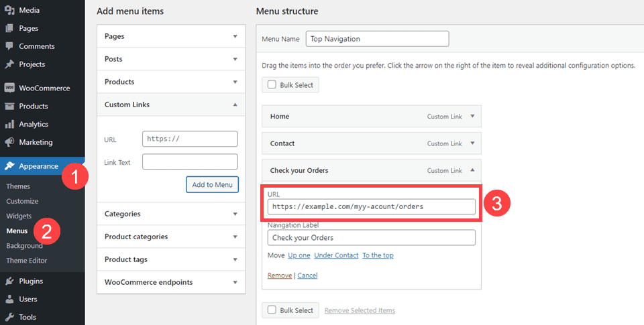644x325 pixels.
Task: Expand the Categories accordion section
Action: [171, 214]
